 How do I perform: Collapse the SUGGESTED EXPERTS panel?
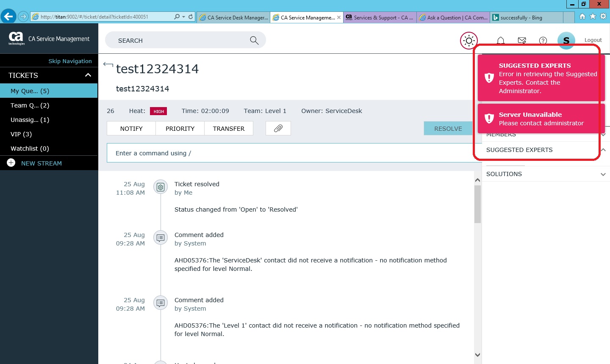603,150
